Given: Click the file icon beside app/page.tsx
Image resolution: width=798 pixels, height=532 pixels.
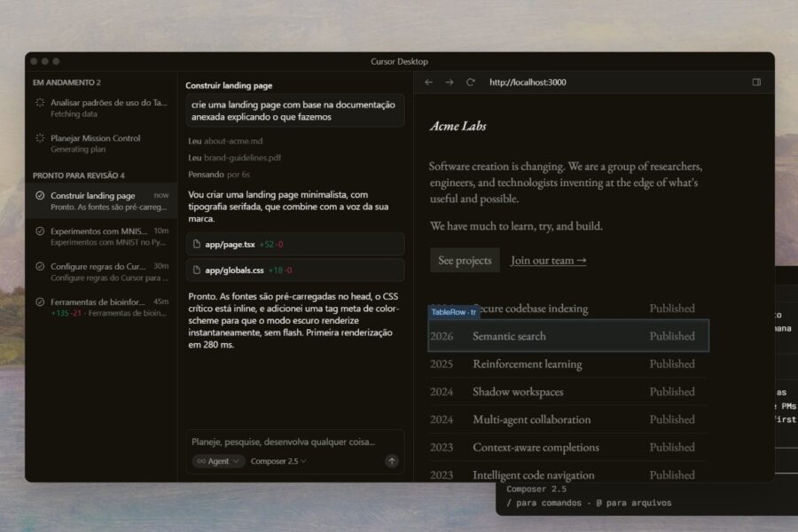Looking at the screenshot, I should 197,245.
